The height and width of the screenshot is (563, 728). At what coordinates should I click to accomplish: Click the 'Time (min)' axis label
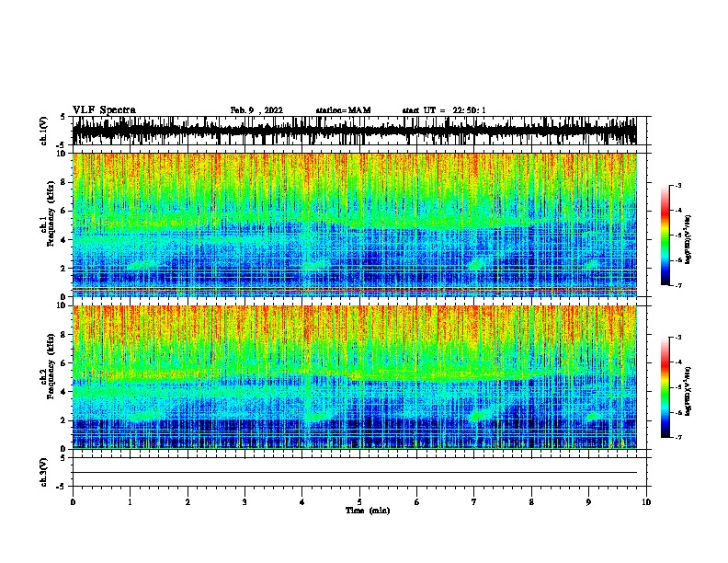coord(368,511)
